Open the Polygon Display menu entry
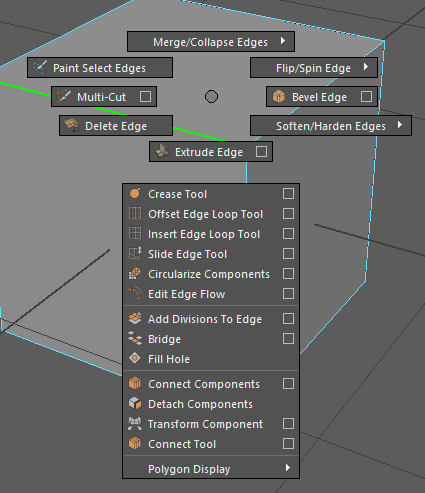Image resolution: width=425 pixels, height=493 pixels. tap(211, 468)
